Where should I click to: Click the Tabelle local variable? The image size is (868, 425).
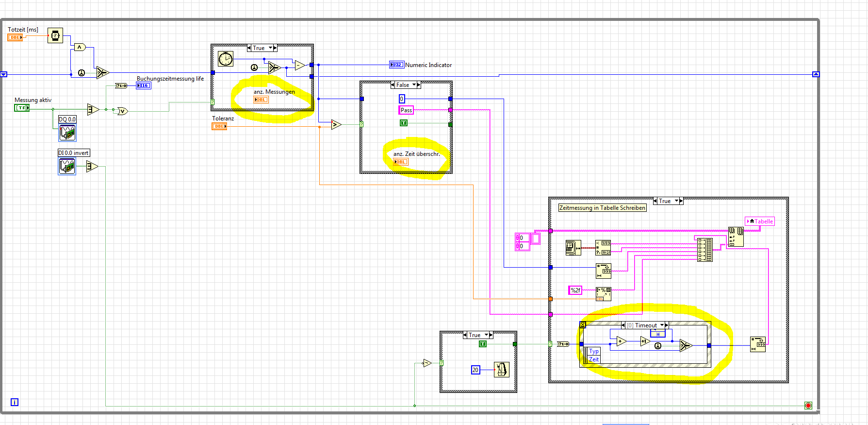(760, 221)
